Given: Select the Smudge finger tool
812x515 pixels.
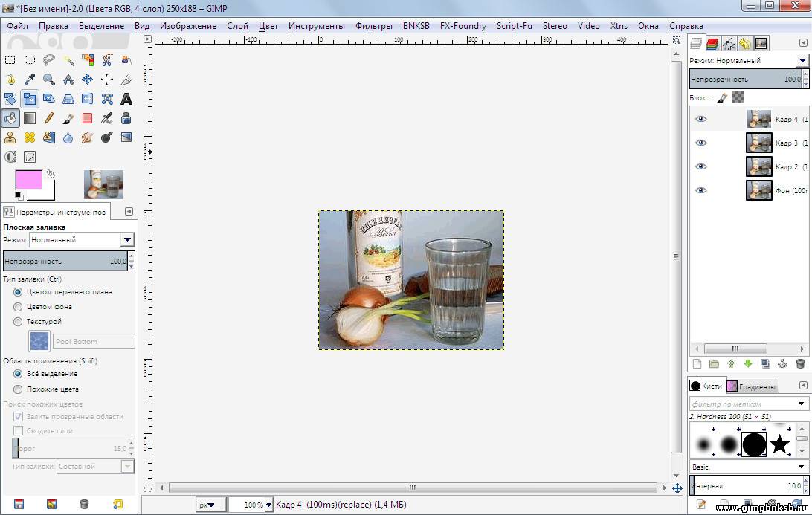Looking at the screenshot, I should (88, 137).
